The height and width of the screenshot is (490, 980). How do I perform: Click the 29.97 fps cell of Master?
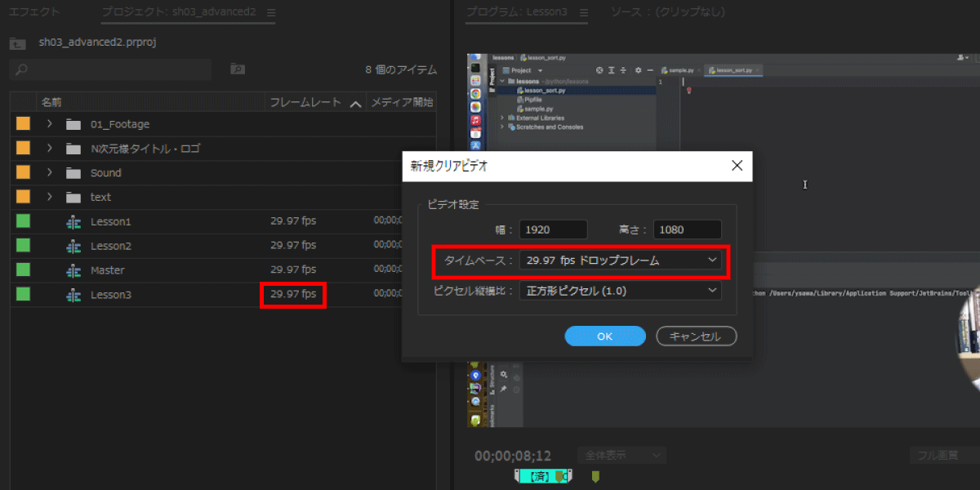pos(293,270)
